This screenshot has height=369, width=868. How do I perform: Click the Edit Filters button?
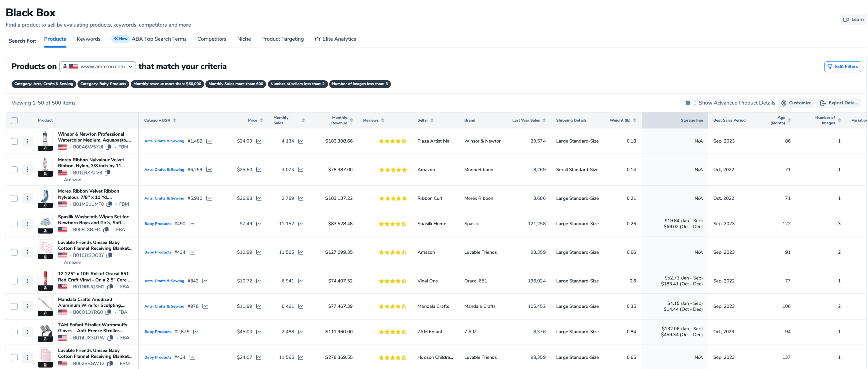click(x=842, y=67)
